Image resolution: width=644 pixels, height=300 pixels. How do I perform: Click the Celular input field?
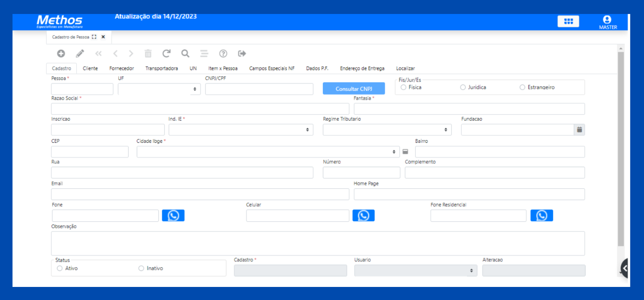[298, 216]
